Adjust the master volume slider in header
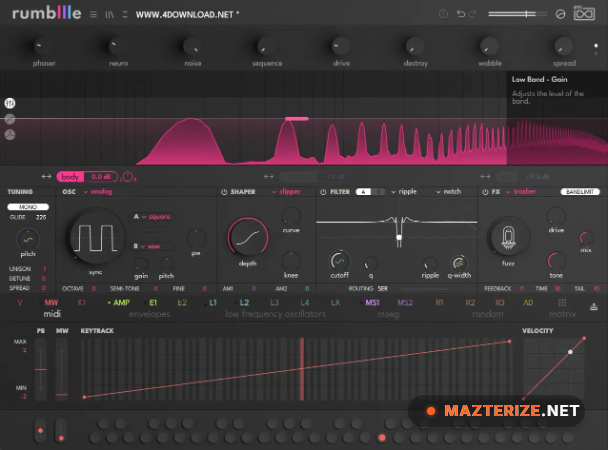The width and height of the screenshot is (608, 450). tap(517, 14)
